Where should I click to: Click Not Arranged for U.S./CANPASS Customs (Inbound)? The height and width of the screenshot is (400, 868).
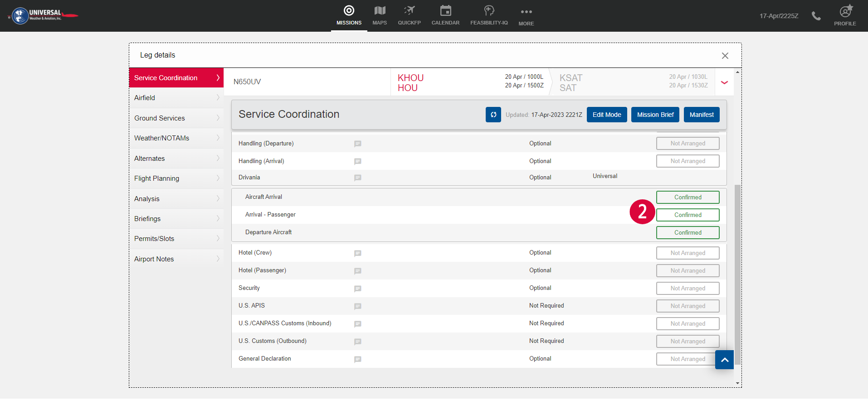pos(688,324)
